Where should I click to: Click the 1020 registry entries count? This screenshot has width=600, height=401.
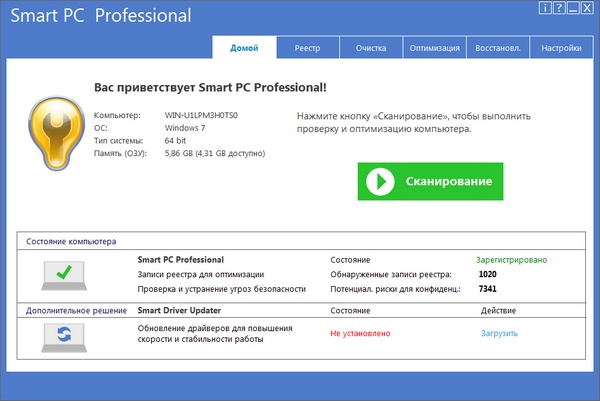point(487,274)
